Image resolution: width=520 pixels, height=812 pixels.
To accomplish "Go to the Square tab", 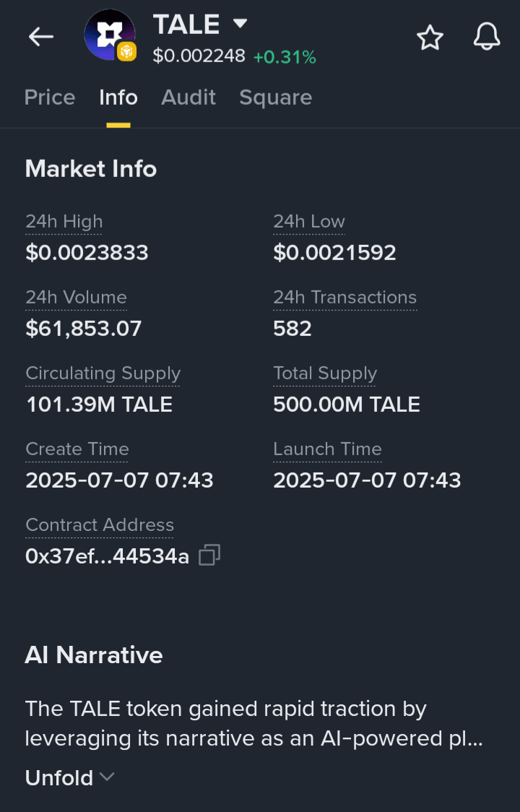I will (276, 98).
